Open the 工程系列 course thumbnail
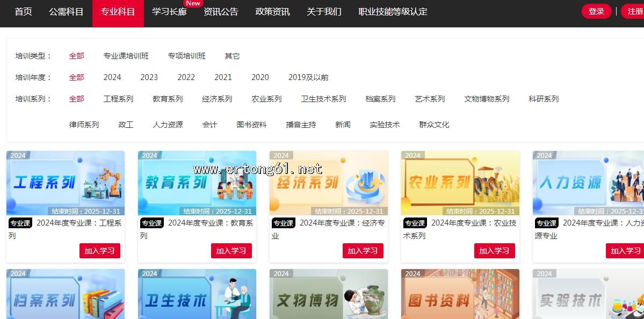644x319 pixels. pyautogui.click(x=66, y=183)
